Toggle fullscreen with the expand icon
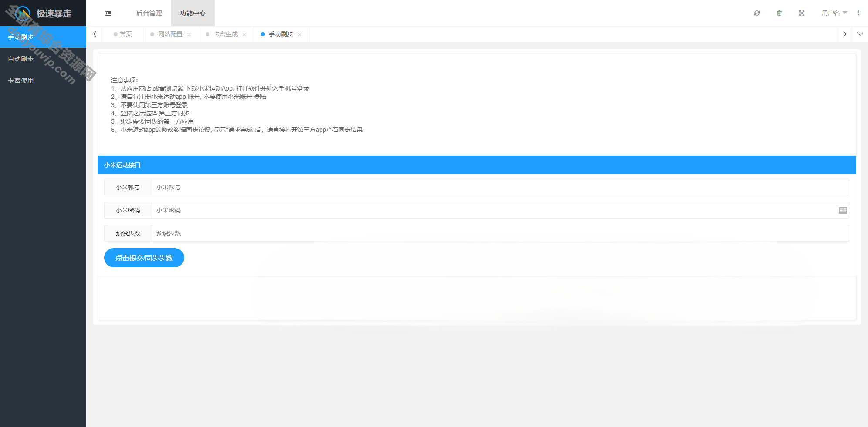Viewport: 868px width, 427px height. click(802, 13)
